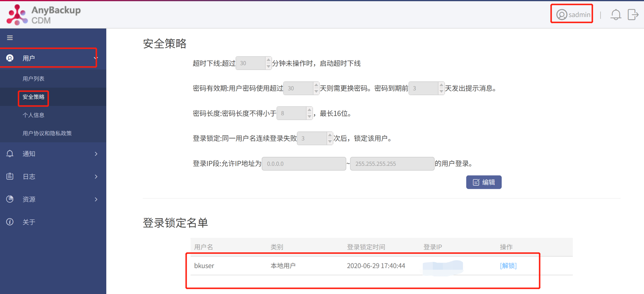
Task: Click the 日志 log icon in sidebar
Action: click(x=10, y=176)
